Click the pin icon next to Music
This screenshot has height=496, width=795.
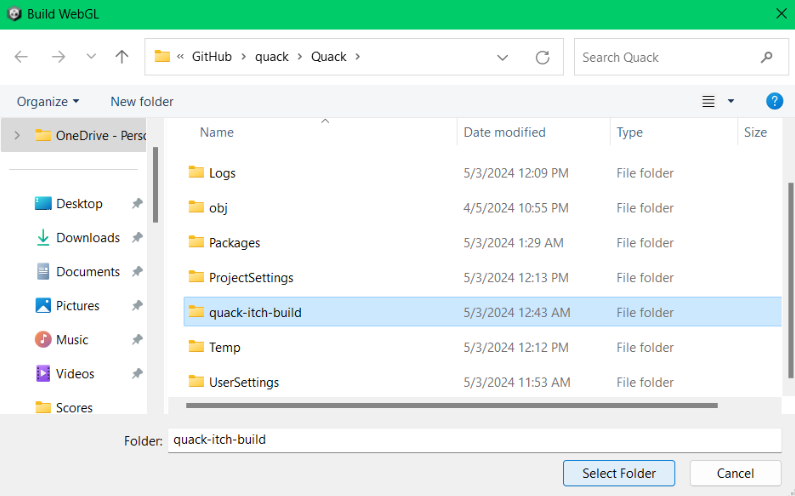tap(137, 339)
